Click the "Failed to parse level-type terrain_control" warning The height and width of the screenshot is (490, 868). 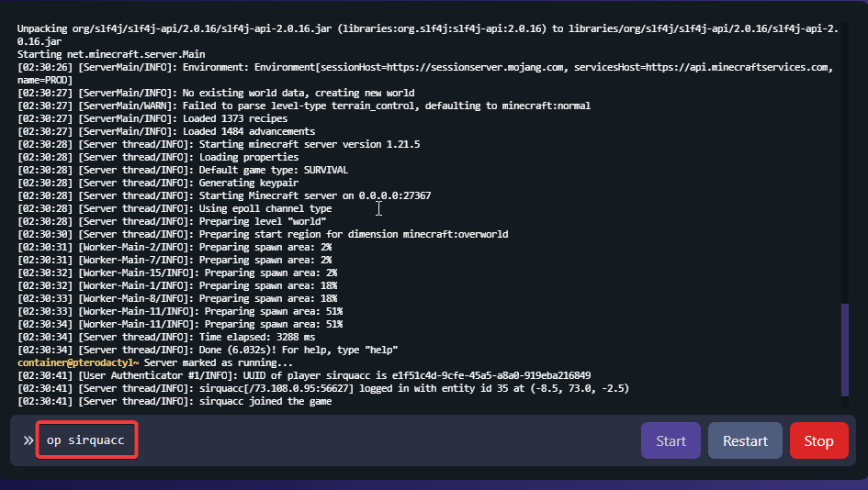[x=304, y=106]
